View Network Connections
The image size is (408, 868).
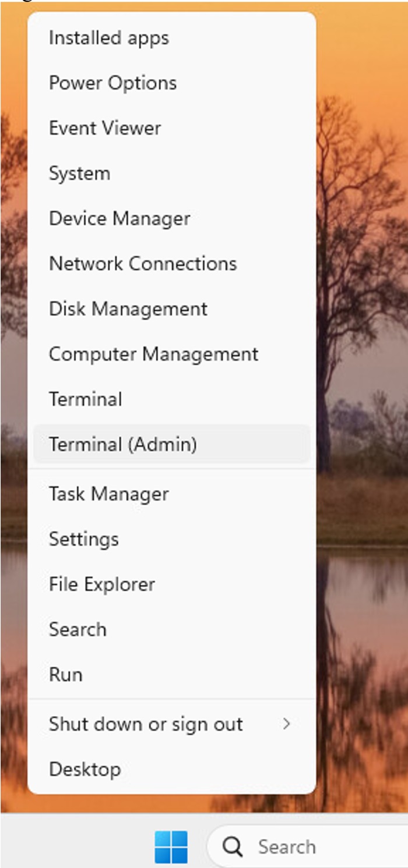[x=143, y=263]
